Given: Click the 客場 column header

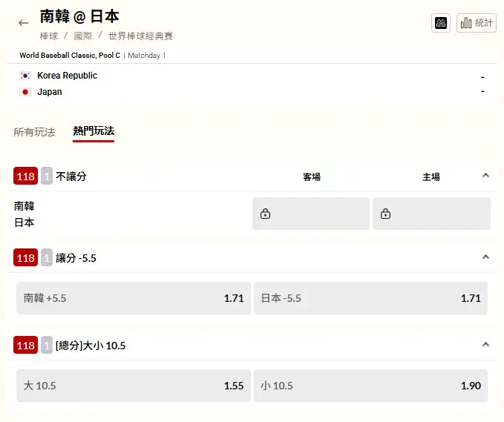Looking at the screenshot, I should click(x=312, y=177).
